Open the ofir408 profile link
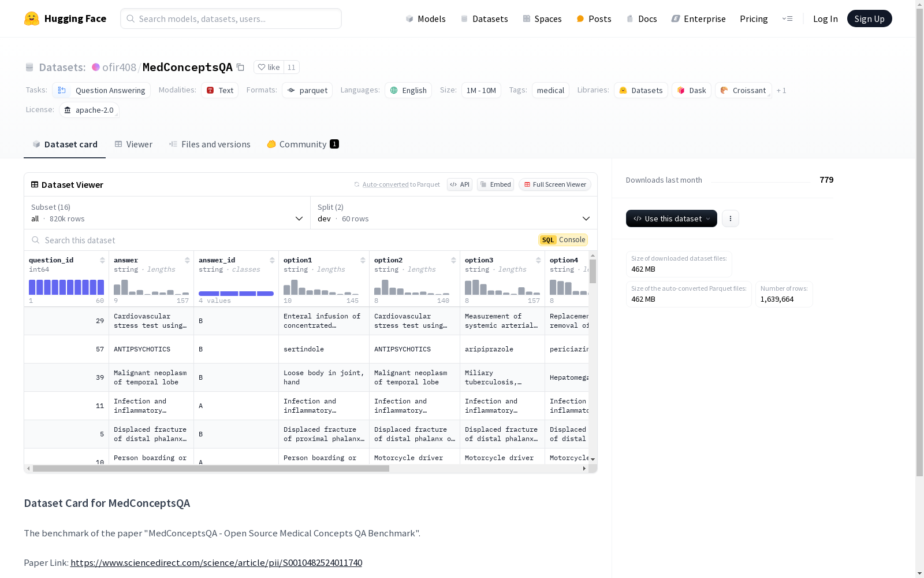Image resolution: width=924 pixels, height=578 pixels. [119, 67]
